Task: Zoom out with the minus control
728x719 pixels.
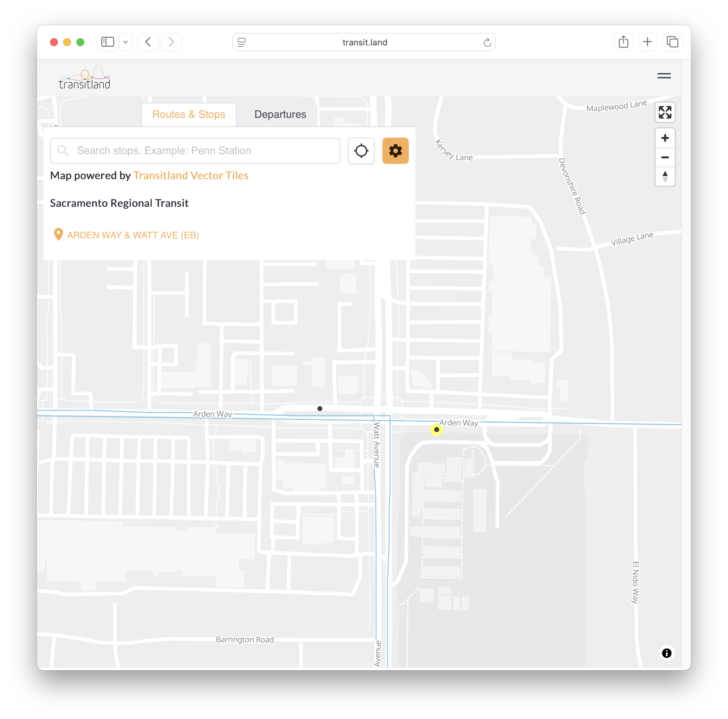Action: [x=665, y=157]
